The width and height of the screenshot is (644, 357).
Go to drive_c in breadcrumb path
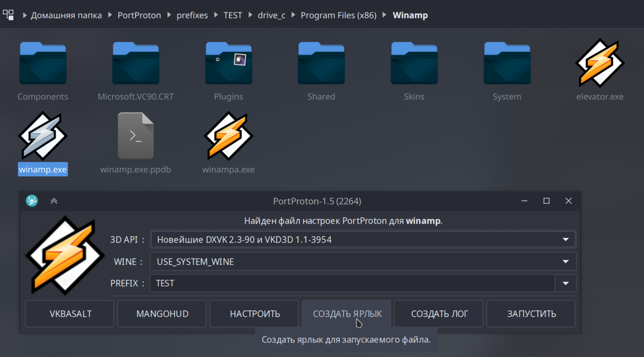click(x=271, y=15)
